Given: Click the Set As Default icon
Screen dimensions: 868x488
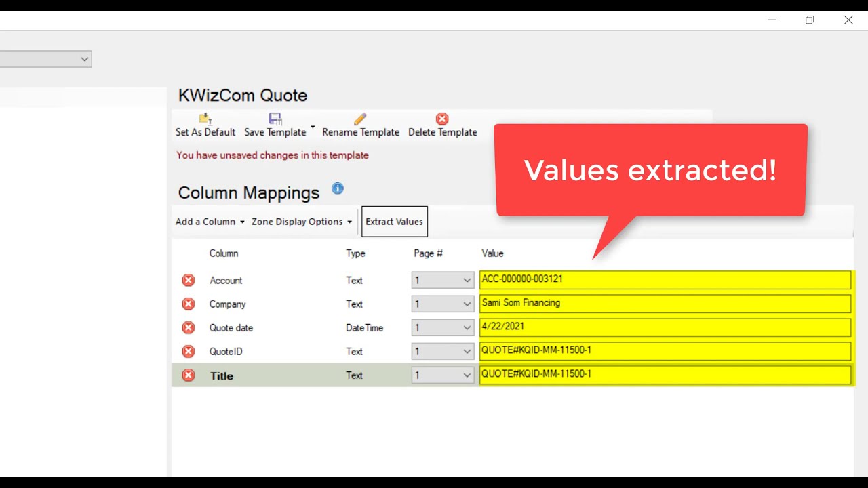Looking at the screenshot, I should 205,119.
